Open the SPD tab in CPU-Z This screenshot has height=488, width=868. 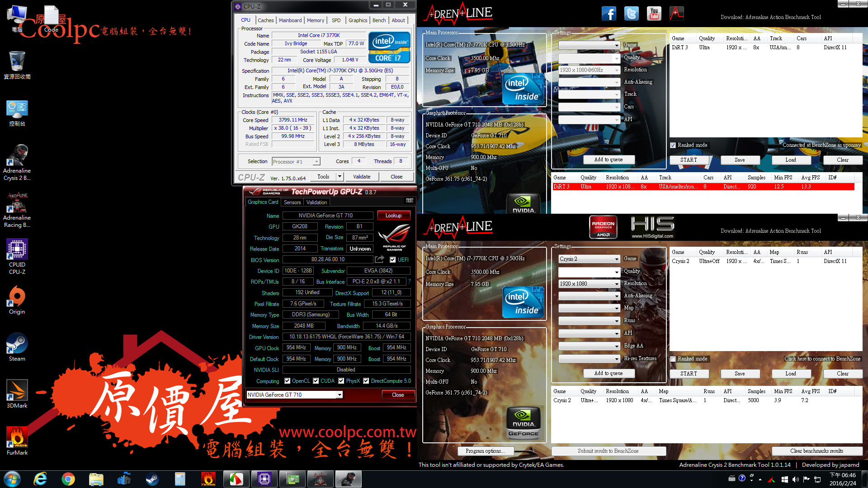point(336,20)
